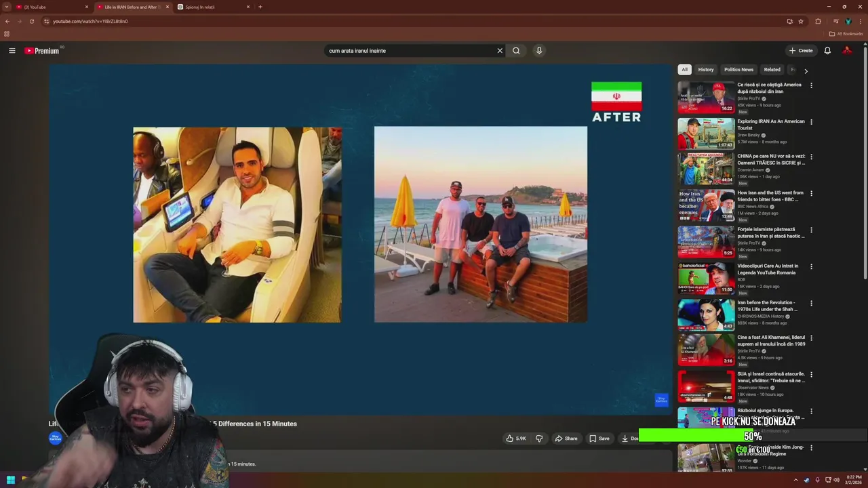The height and width of the screenshot is (488, 868).
Task: Open the volume control in system tray
Action: coord(836,480)
